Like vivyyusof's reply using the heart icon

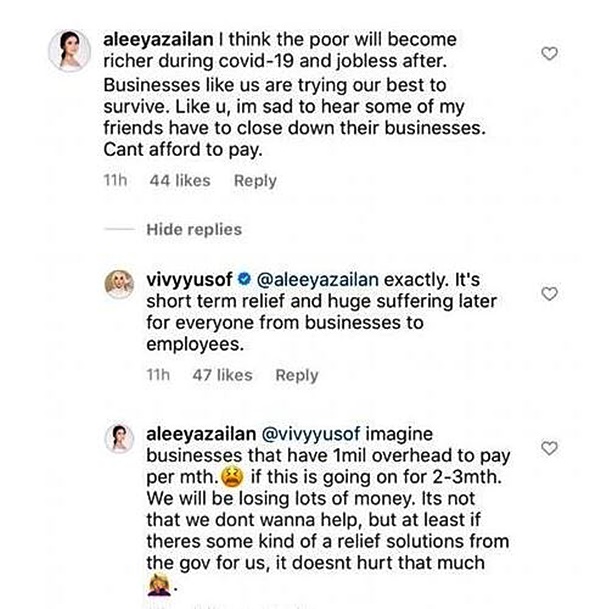550,294
